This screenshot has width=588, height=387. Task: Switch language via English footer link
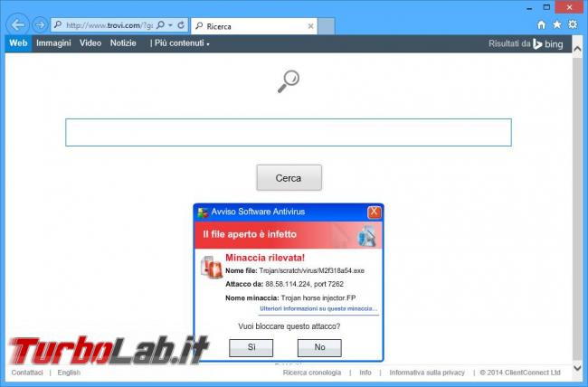pos(69,373)
